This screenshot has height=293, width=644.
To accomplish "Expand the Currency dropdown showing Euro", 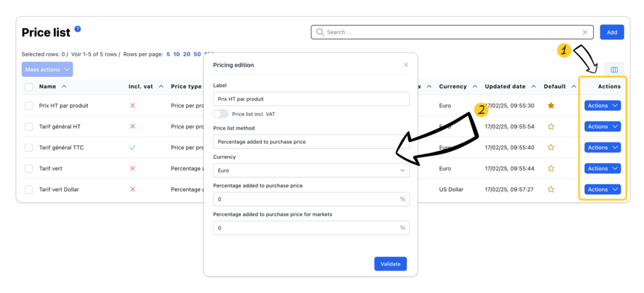I will point(311,170).
